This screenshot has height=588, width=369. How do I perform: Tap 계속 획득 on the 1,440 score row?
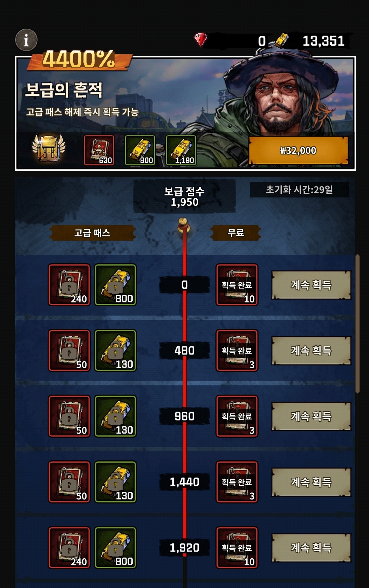(x=311, y=482)
